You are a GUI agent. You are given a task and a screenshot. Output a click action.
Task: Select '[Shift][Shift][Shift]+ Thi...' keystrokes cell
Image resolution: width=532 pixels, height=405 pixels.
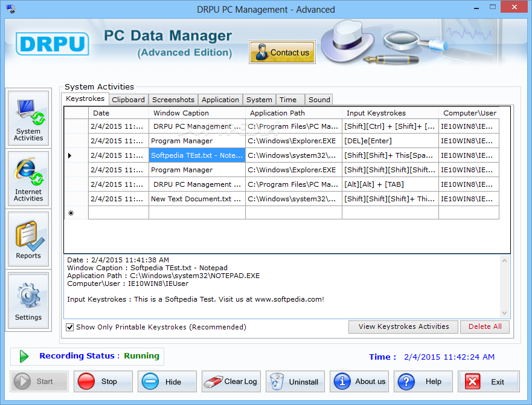pyautogui.click(x=391, y=199)
